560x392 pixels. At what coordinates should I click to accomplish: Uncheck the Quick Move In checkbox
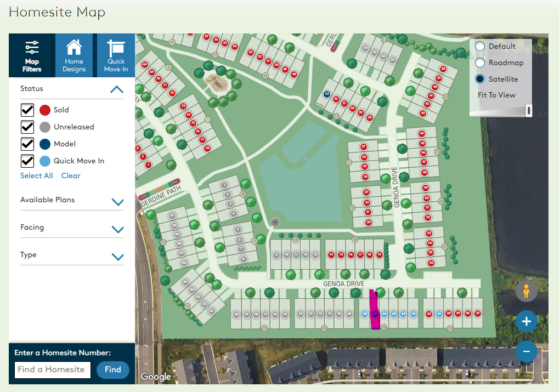(x=27, y=161)
